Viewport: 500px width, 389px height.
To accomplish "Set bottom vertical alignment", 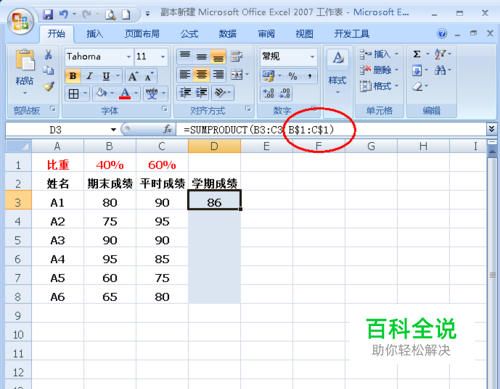I will (x=218, y=56).
